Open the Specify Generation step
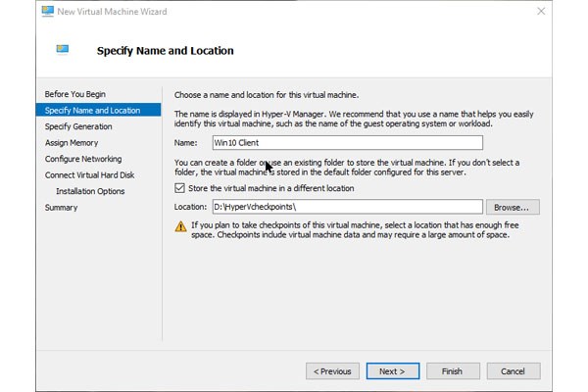Viewport: 588px width, 392px height. 78,126
